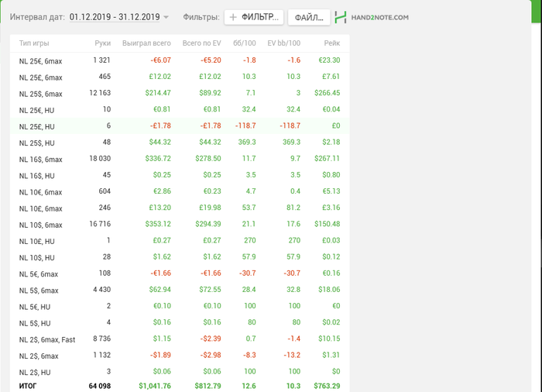Open date range 01.12.2019 - 31.12.2019
Viewport: 542px width, 392px height.
[115, 17]
